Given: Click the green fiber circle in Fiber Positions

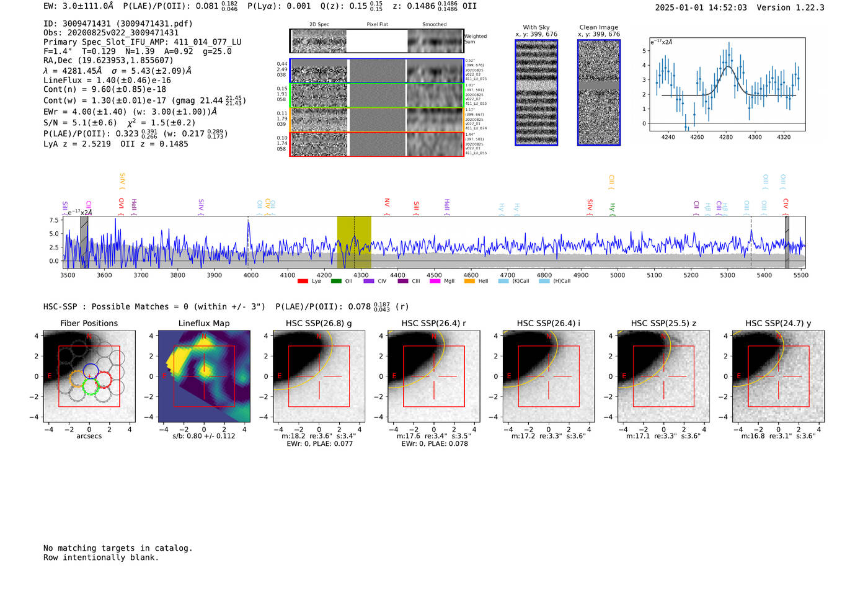Looking at the screenshot, I should (x=90, y=388).
